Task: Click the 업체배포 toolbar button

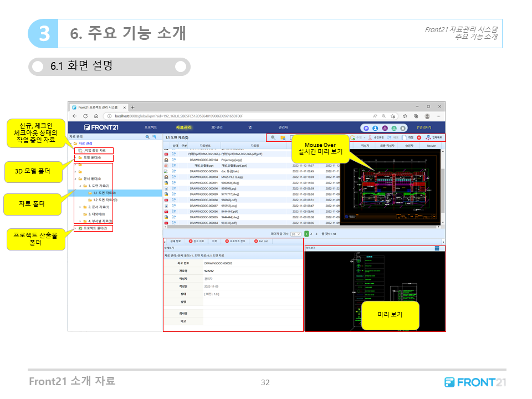Action: click(x=434, y=137)
